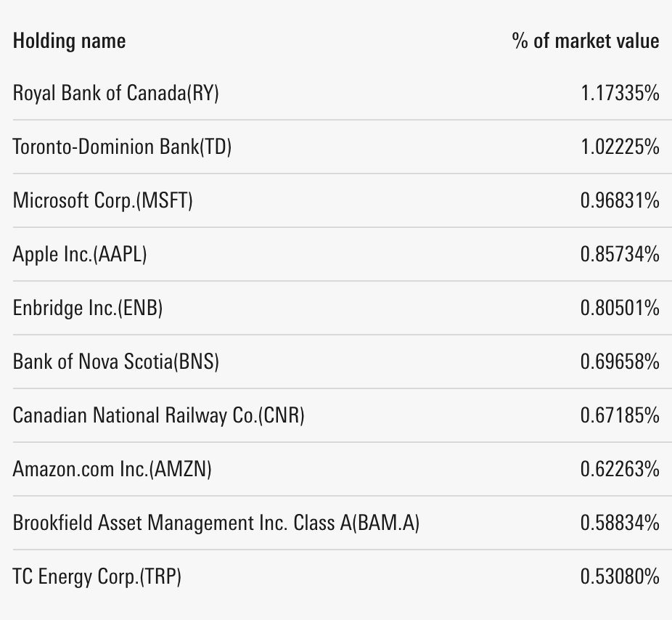This screenshot has height=620, width=672.
Task: Click Microsoft Corp.(MSFT) holding name
Action: pos(102,200)
